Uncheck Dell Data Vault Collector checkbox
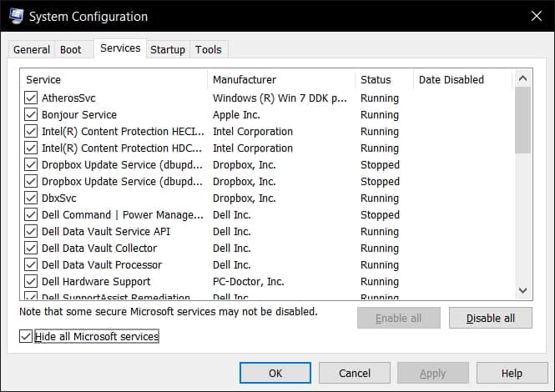The height and width of the screenshot is (392, 555). 31,248
